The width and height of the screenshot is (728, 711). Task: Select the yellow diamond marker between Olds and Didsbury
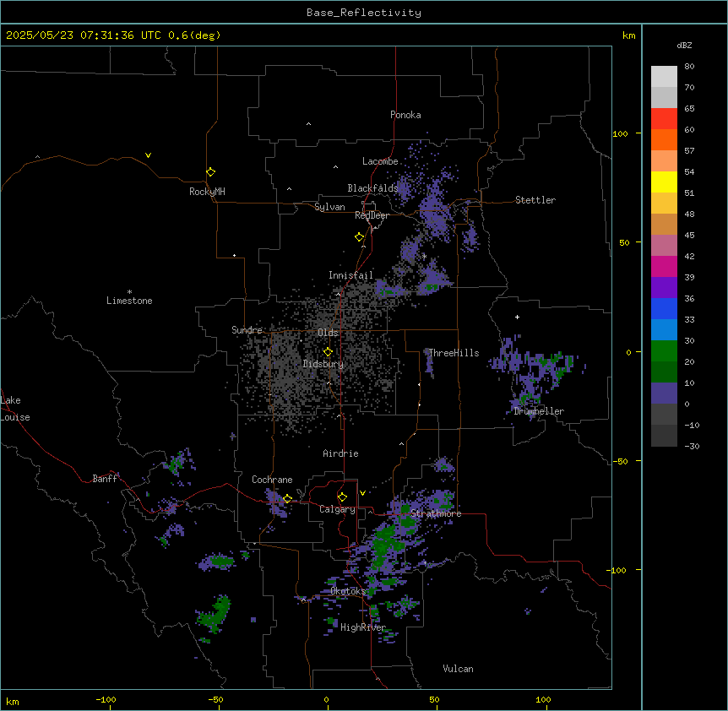pos(328,352)
